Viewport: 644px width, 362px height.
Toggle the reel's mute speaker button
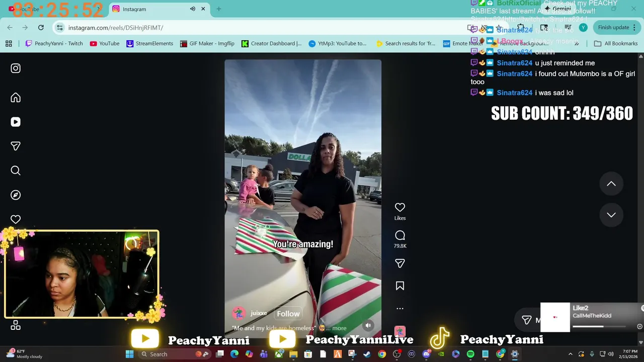tap(368, 325)
